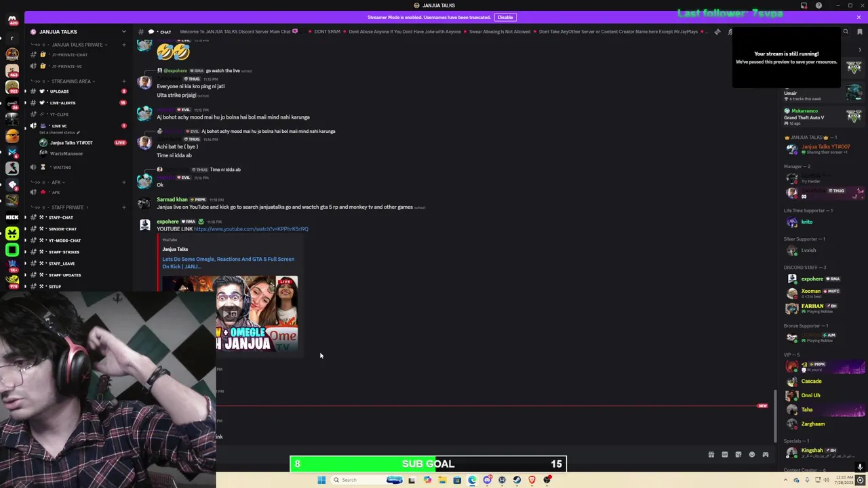
Task: Open server icon with 463 badge
Action: 12,70
